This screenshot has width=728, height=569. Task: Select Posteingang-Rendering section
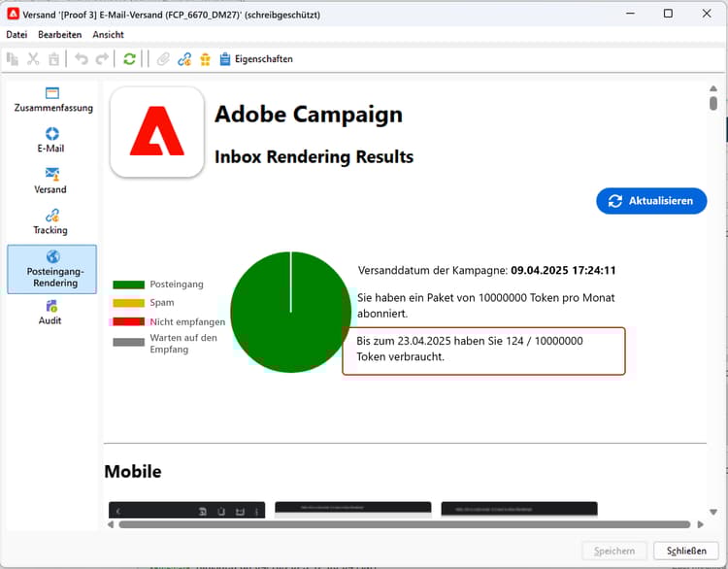pyautogui.click(x=52, y=269)
